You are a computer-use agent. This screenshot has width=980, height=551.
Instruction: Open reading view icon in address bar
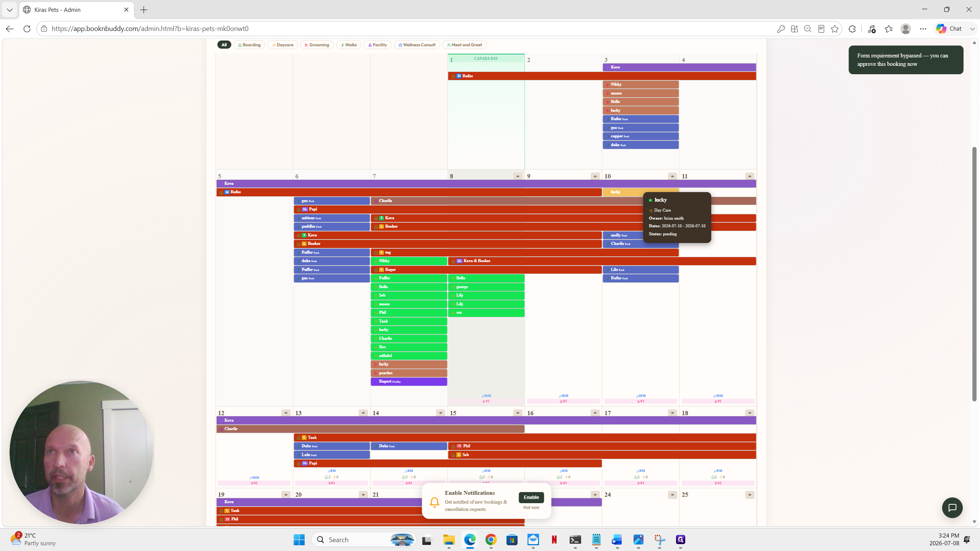click(x=821, y=29)
